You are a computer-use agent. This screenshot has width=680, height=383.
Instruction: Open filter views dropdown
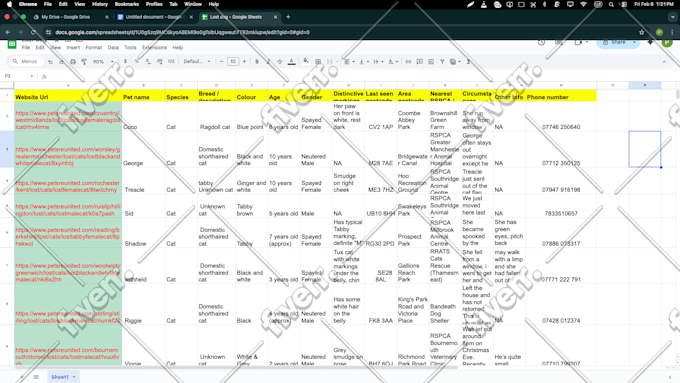[x=455, y=62]
